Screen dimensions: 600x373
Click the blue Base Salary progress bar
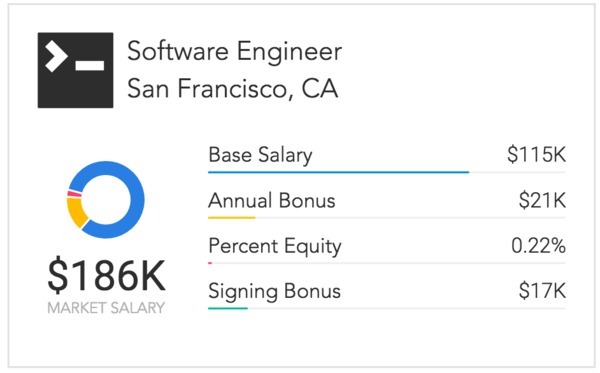(339, 173)
